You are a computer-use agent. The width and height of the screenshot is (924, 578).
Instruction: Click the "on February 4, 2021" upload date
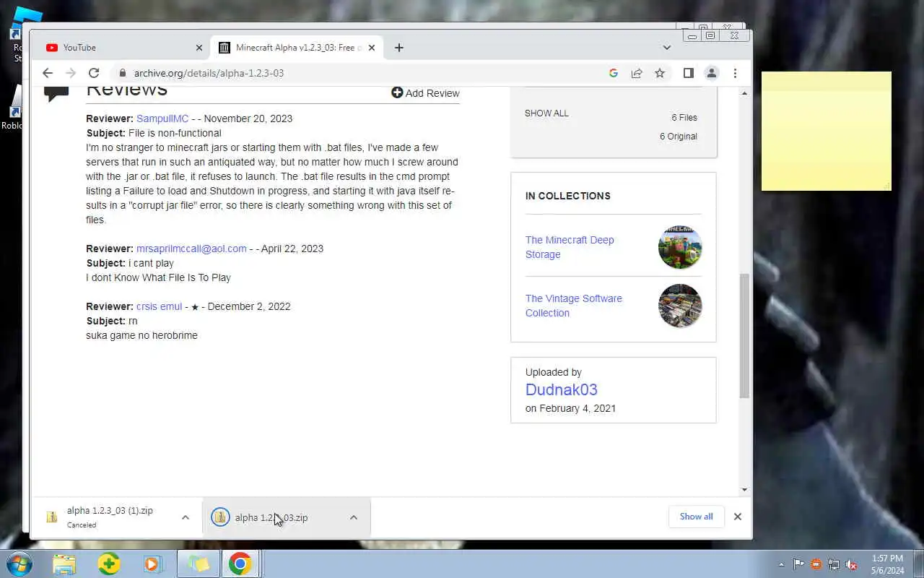coord(570,408)
